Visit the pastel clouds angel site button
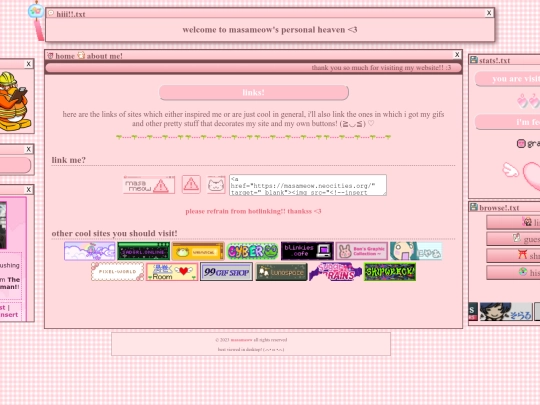 click(x=90, y=251)
